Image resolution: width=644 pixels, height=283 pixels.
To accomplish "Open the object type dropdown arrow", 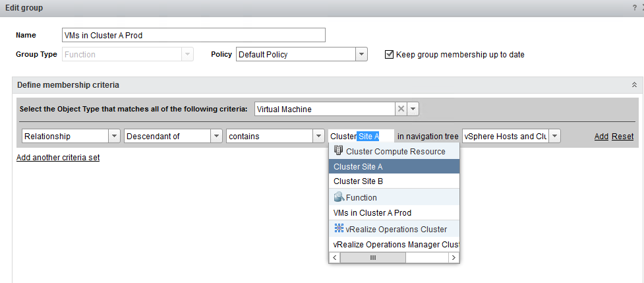I will [413, 109].
